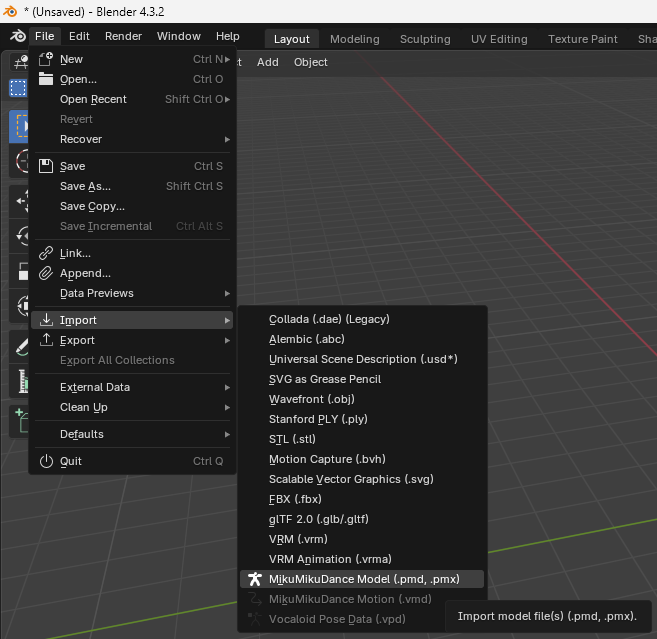Click the Export upload arrow icon
This screenshot has height=639, width=657.
pyautogui.click(x=46, y=340)
